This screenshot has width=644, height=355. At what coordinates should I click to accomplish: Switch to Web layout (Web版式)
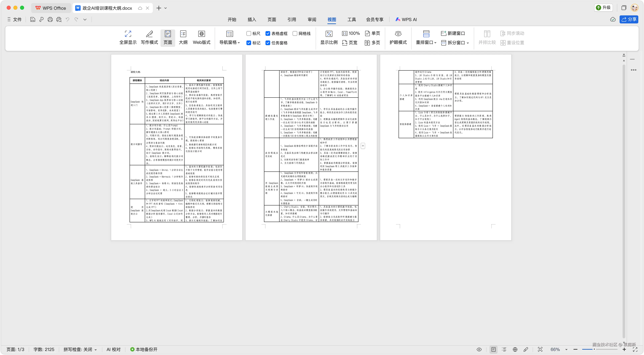click(x=201, y=37)
